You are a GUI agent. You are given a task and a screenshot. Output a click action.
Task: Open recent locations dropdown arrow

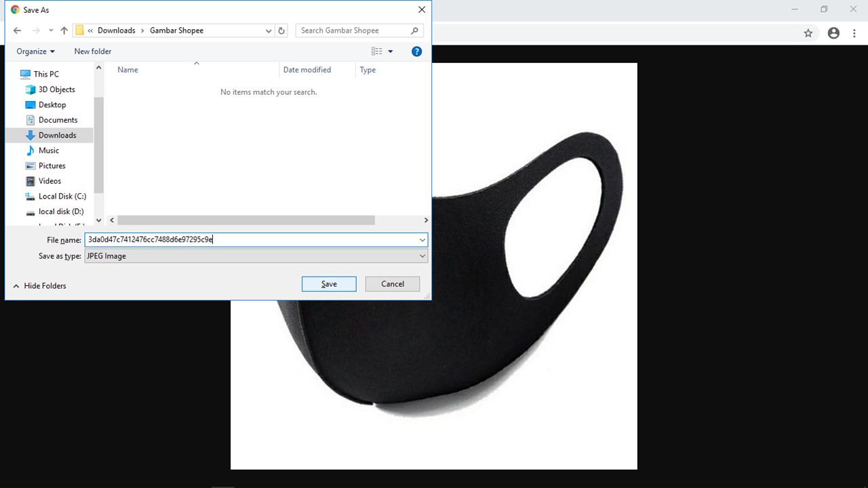pyautogui.click(x=51, y=30)
